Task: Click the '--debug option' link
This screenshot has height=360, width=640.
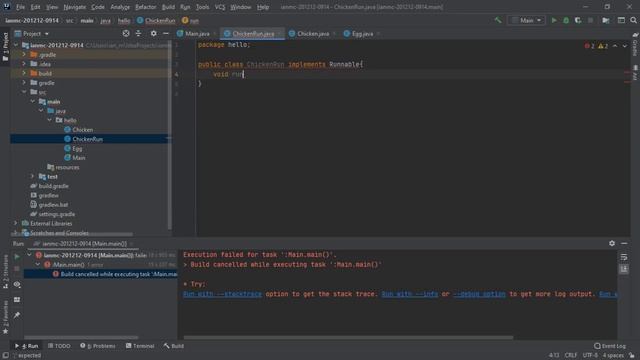Action: [479, 294]
